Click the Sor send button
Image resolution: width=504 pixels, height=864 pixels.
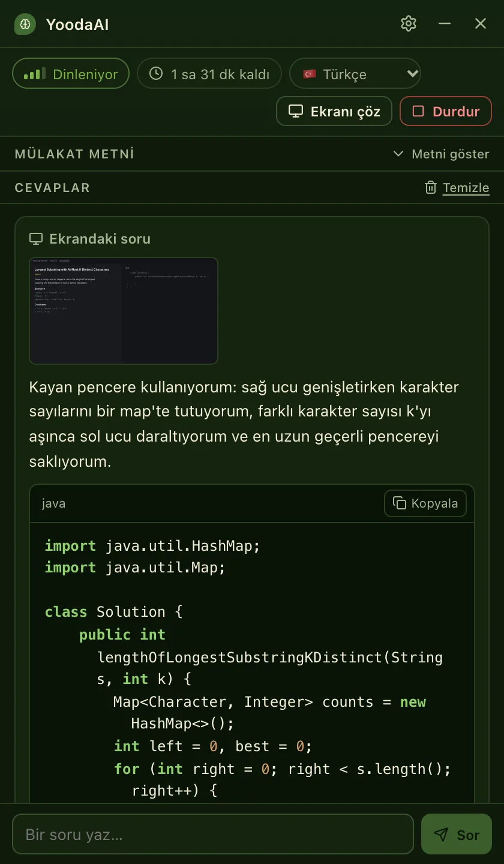tap(457, 834)
